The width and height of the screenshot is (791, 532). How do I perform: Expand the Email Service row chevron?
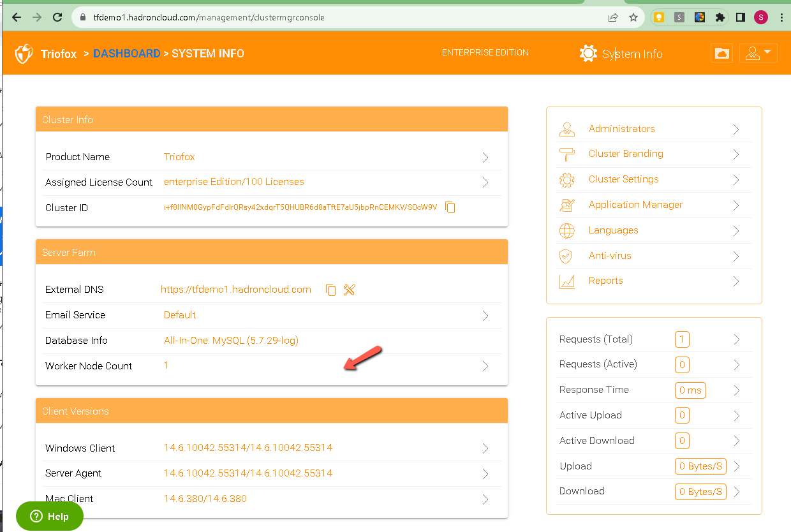coord(485,315)
